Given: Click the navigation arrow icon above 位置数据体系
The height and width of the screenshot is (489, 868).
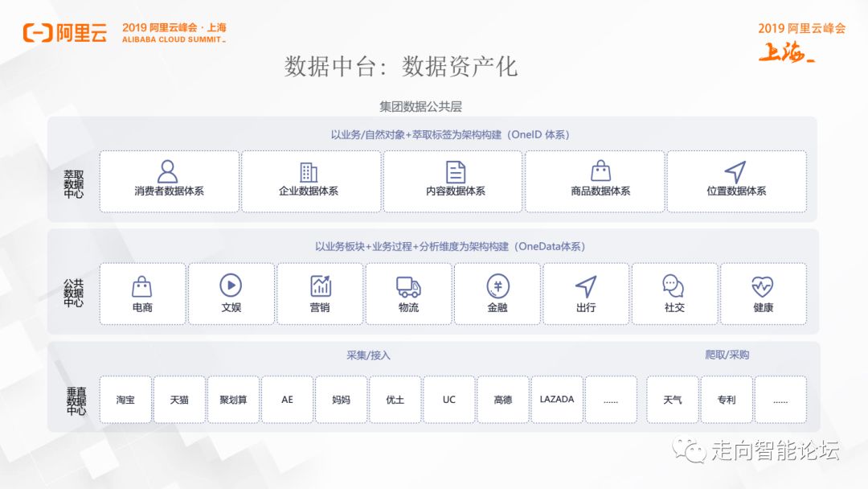Looking at the screenshot, I should 735,172.
